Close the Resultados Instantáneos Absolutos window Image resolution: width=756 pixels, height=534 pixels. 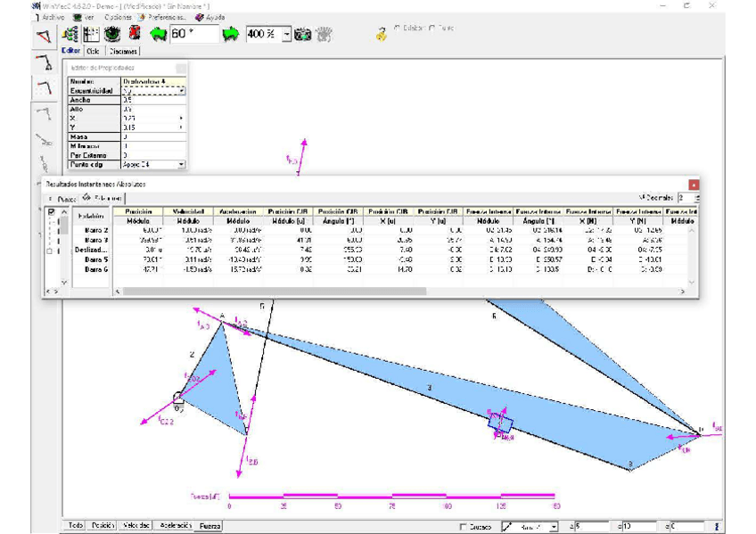tap(694, 185)
